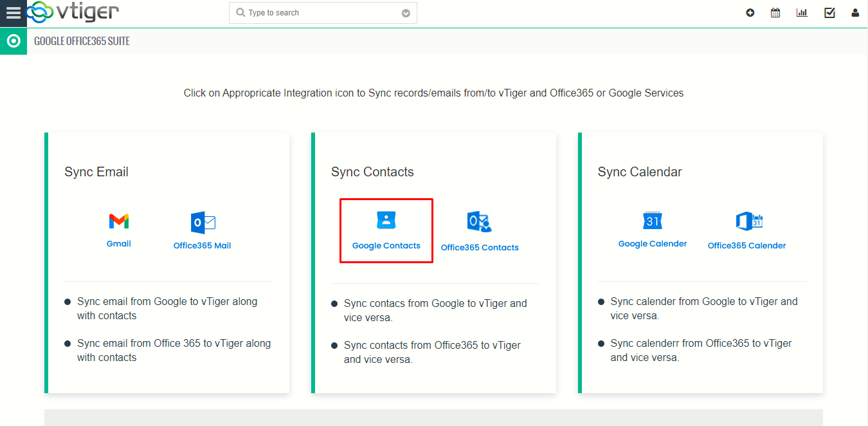Image resolution: width=868 pixels, height=426 pixels.
Task: Open the Office365 Contacts link label
Action: pos(480,248)
